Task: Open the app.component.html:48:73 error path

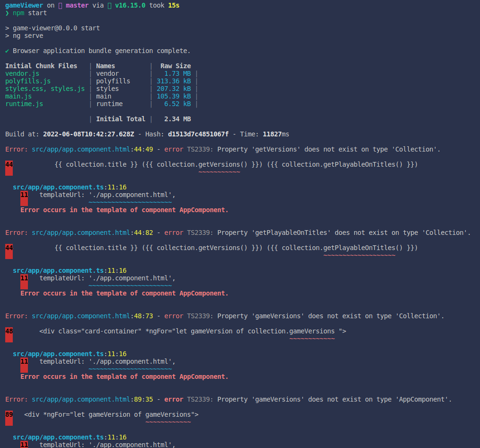Action: click(92, 316)
